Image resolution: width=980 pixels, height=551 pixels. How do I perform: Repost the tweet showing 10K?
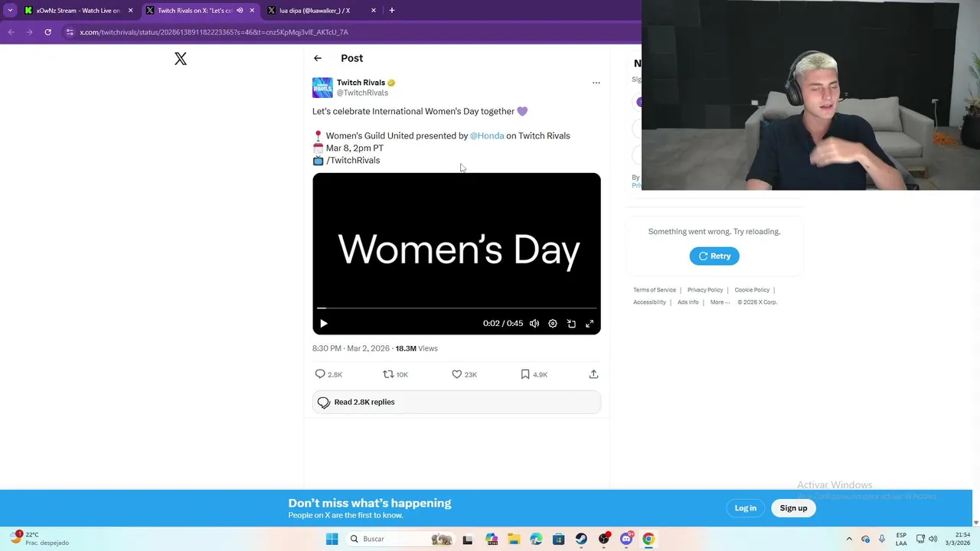click(396, 374)
